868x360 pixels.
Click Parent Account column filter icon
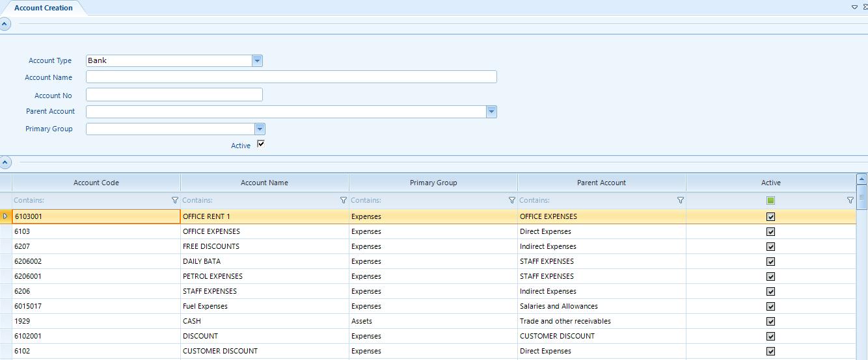pyautogui.click(x=681, y=200)
